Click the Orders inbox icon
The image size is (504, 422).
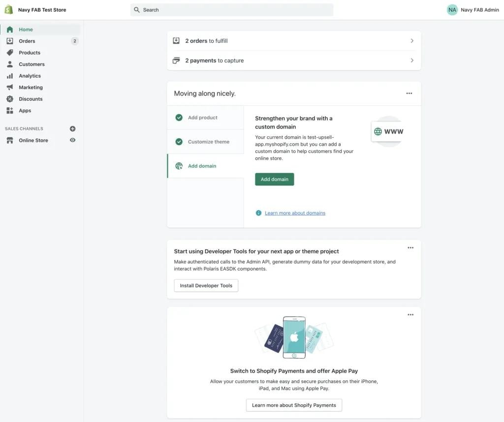pyautogui.click(x=10, y=41)
